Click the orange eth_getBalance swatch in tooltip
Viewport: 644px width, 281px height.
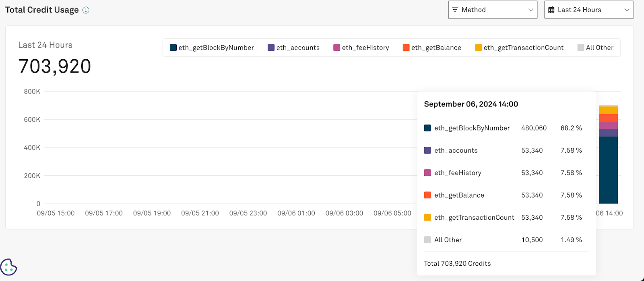[427, 195]
